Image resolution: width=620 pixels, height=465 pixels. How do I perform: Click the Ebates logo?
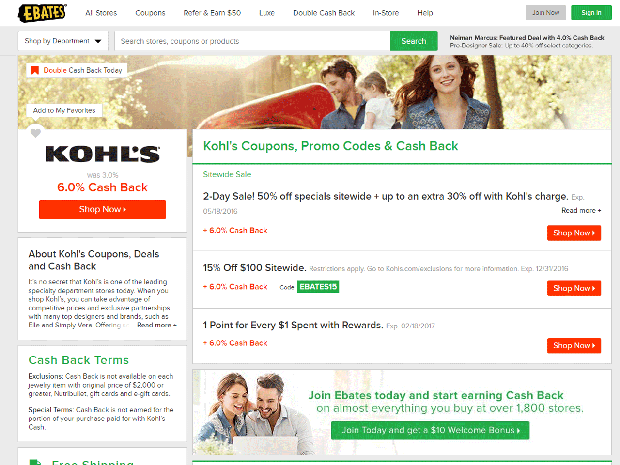[42, 13]
